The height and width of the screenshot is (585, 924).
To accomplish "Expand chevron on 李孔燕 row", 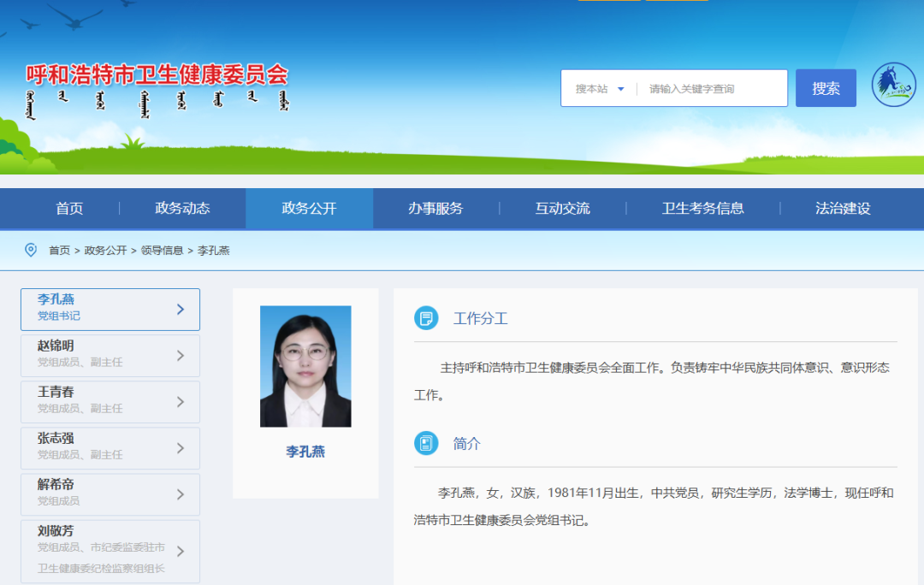I will click(181, 310).
